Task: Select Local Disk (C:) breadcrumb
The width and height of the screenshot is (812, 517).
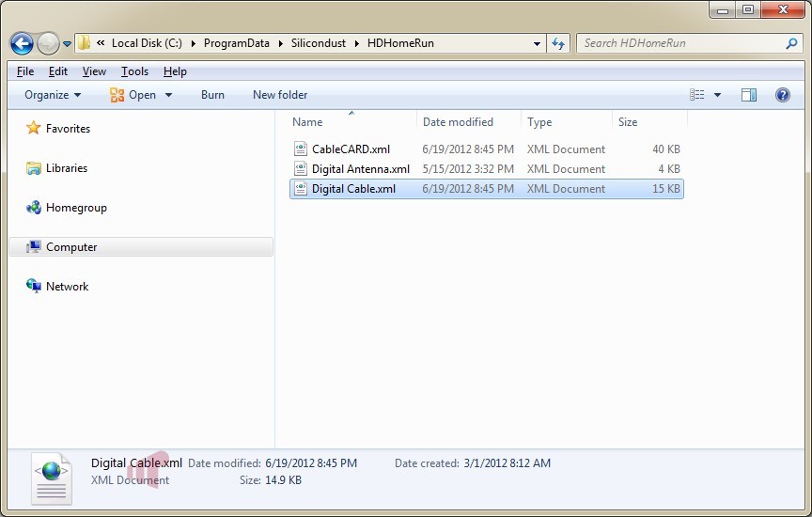Action: [x=147, y=43]
